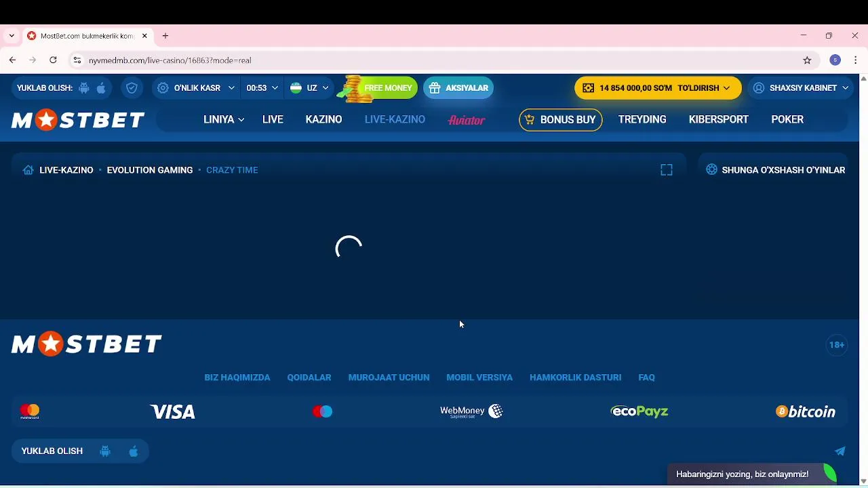Open the Telegram icon in footer
Viewport: 868px width, 488px height.
click(x=840, y=451)
